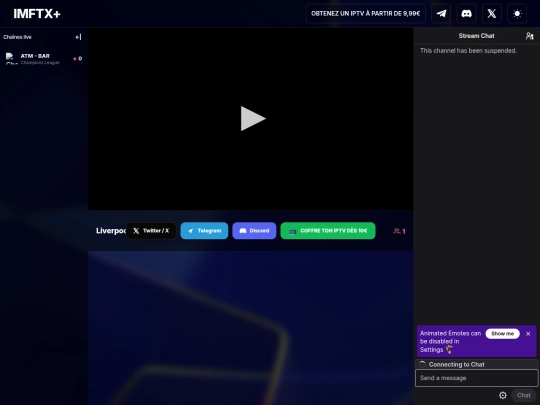Select the ATM - BAR live channel
This screenshot has width=540, height=405.
[x=44, y=59]
